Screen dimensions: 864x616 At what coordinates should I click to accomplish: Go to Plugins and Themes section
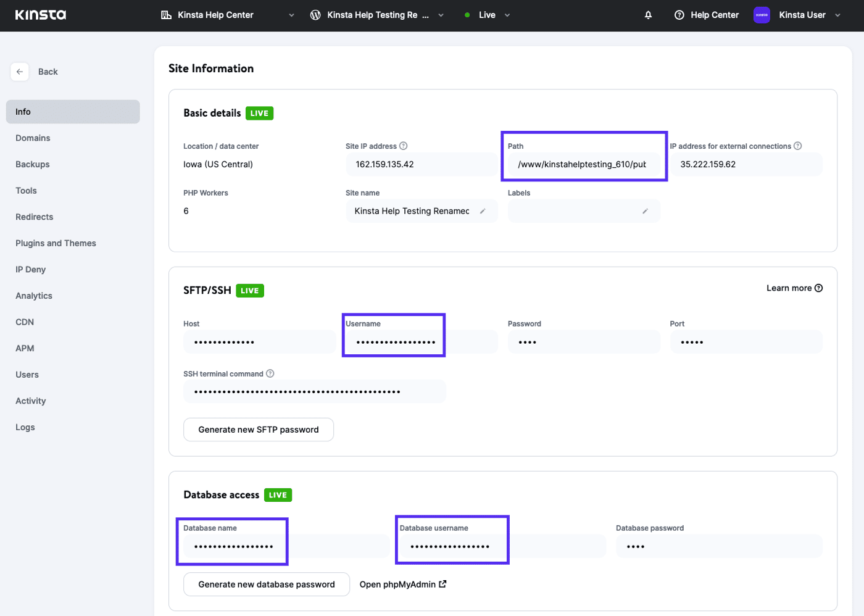coord(56,243)
